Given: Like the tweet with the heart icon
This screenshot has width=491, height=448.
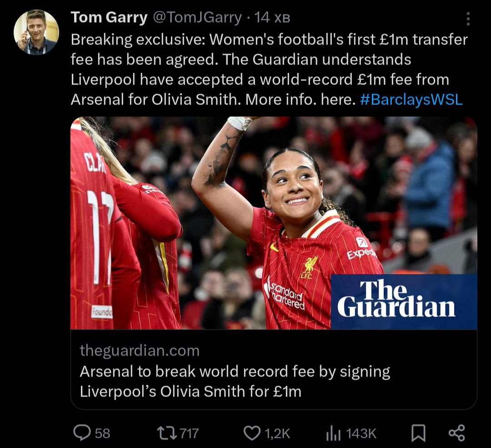Looking at the screenshot, I should [x=252, y=433].
